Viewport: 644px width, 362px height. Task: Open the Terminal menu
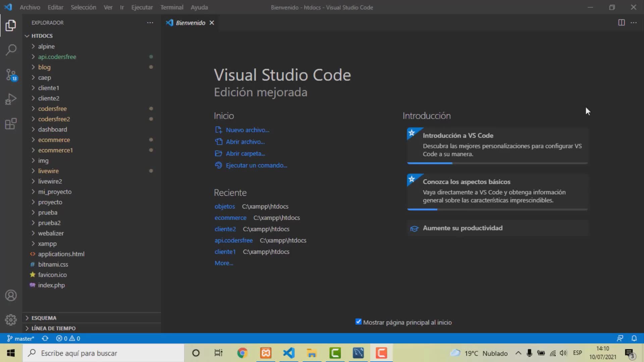[172, 7]
